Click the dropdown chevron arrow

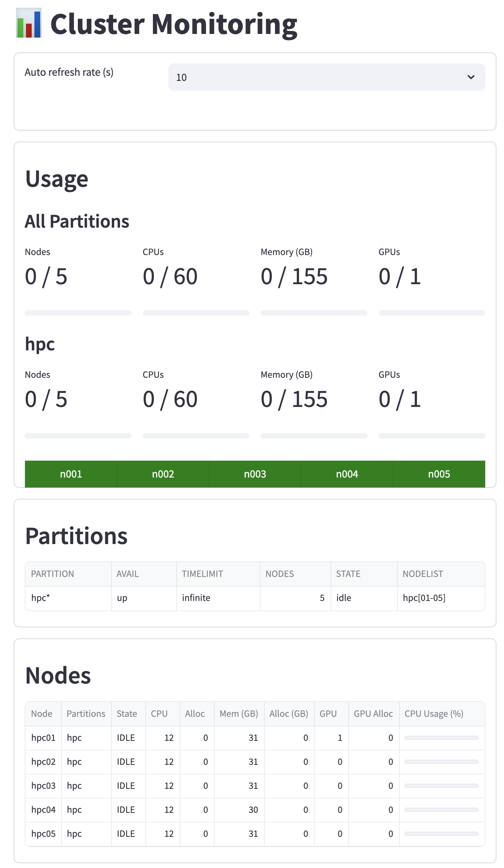click(x=471, y=77)
